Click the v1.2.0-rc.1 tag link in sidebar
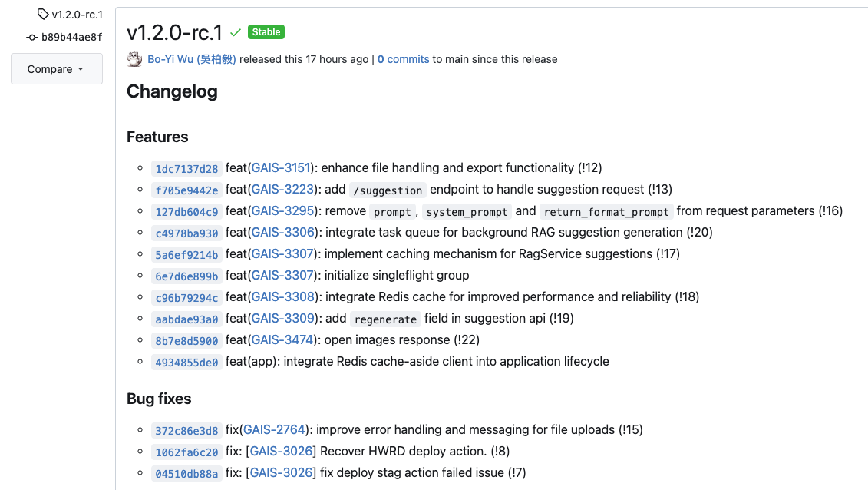Screen dimensions: 868x490 pyautogui.click(x=77, y=15)
